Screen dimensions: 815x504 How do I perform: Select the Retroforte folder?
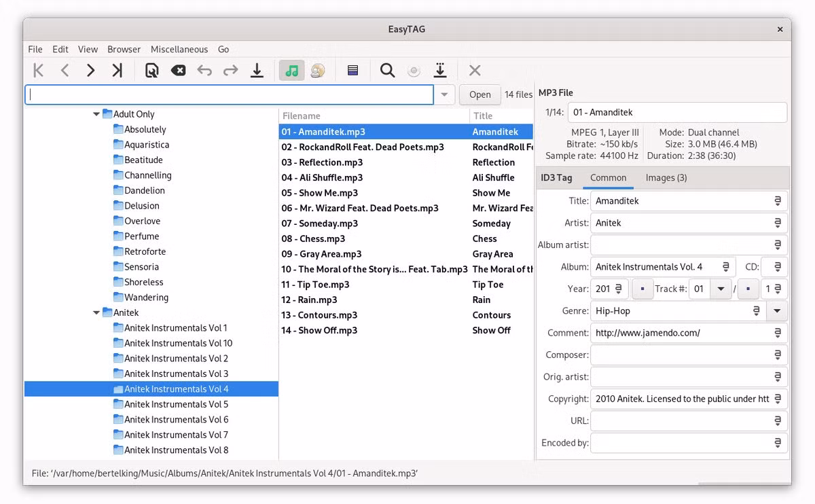[145, 251]
